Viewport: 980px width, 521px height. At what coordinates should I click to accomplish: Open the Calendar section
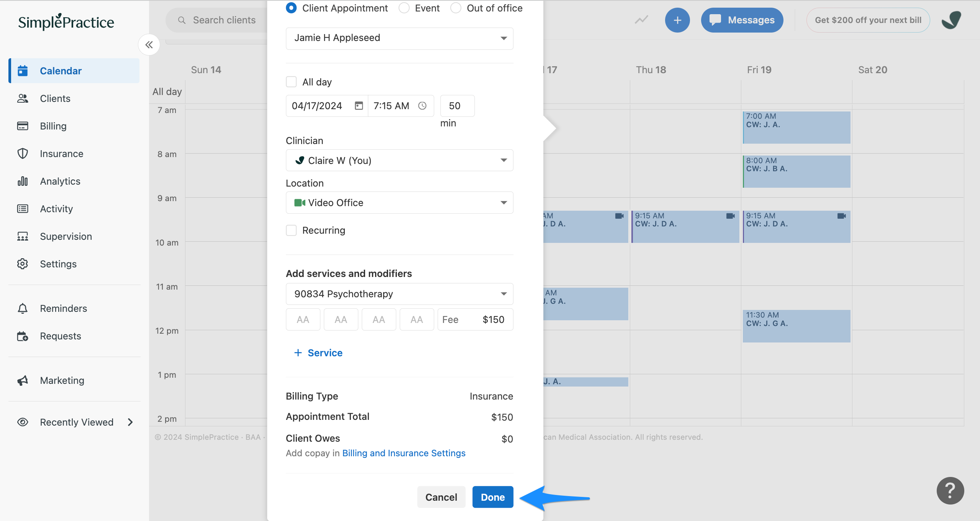[x=61, y=70]
